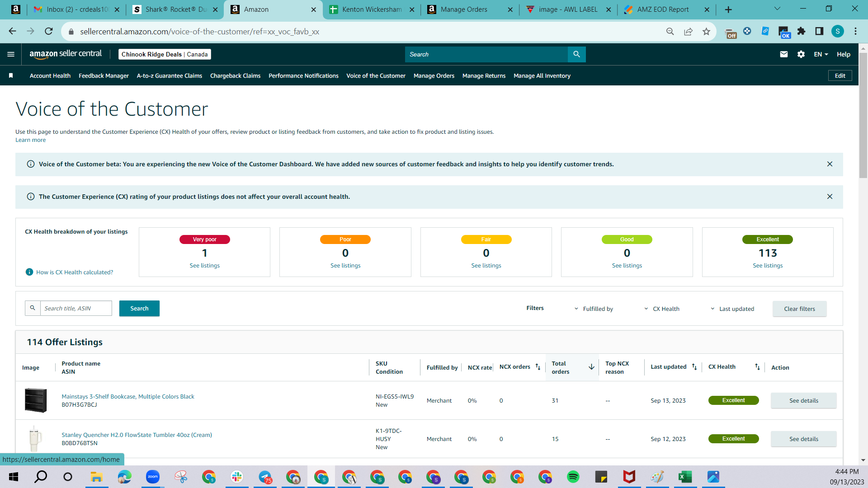Click Edit on the favorites bar
This screenshot has height=488, width=868.
pos(840,75)
